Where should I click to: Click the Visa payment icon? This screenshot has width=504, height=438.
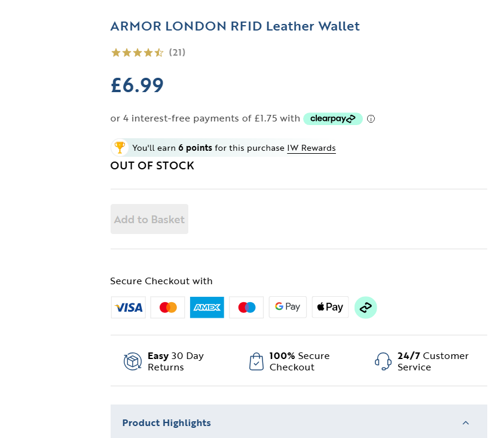[129, 308]
